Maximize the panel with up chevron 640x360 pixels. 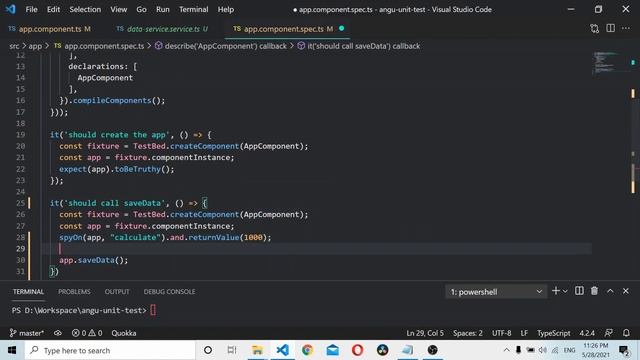(x=610, y=291)
